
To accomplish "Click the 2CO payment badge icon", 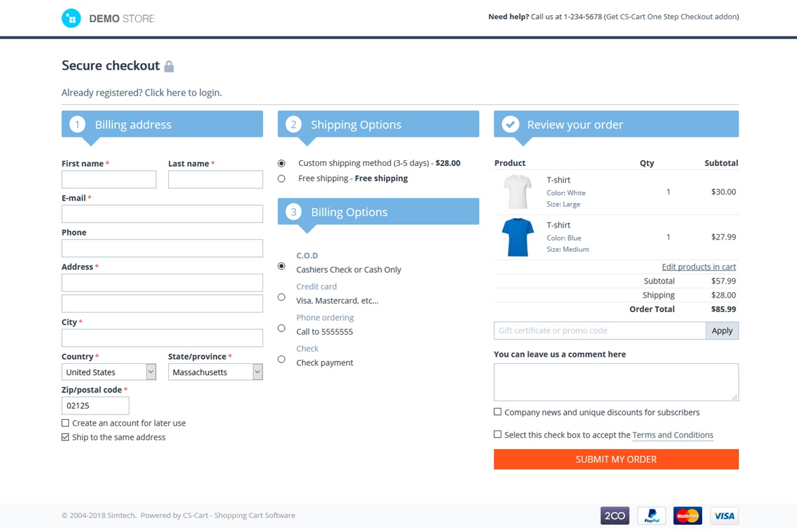I will (x=614, y=515).
